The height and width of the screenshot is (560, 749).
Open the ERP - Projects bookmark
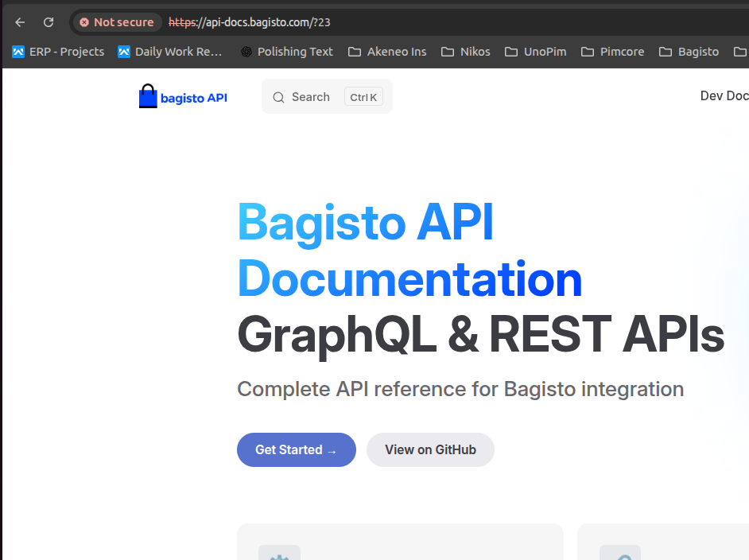click(x=58, y=52)
